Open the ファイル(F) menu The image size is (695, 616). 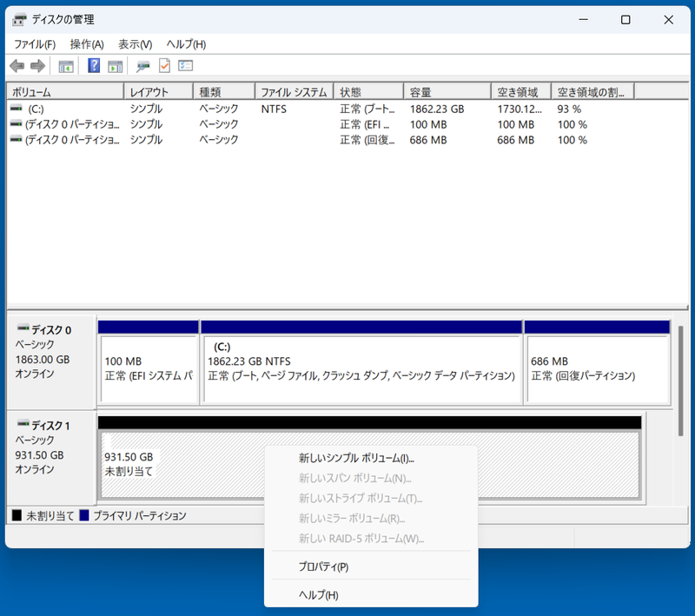pos(35,44)
